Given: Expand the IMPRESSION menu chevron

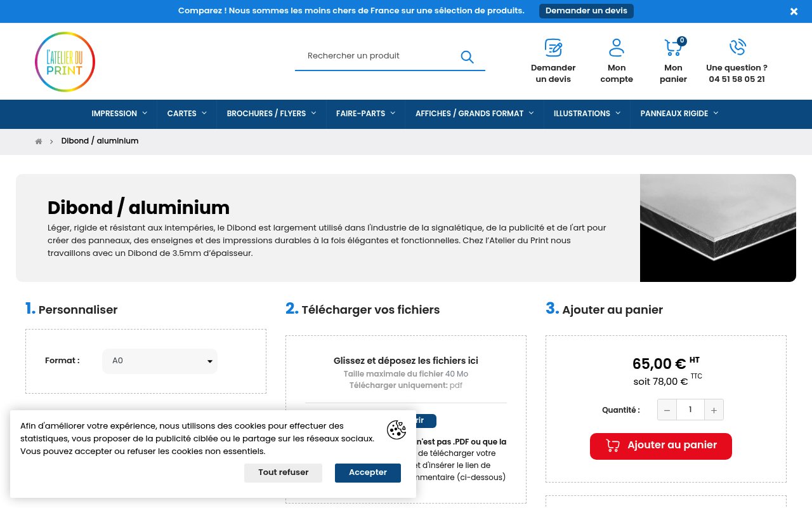Looking at the screenshot, I should click(145, 113).
